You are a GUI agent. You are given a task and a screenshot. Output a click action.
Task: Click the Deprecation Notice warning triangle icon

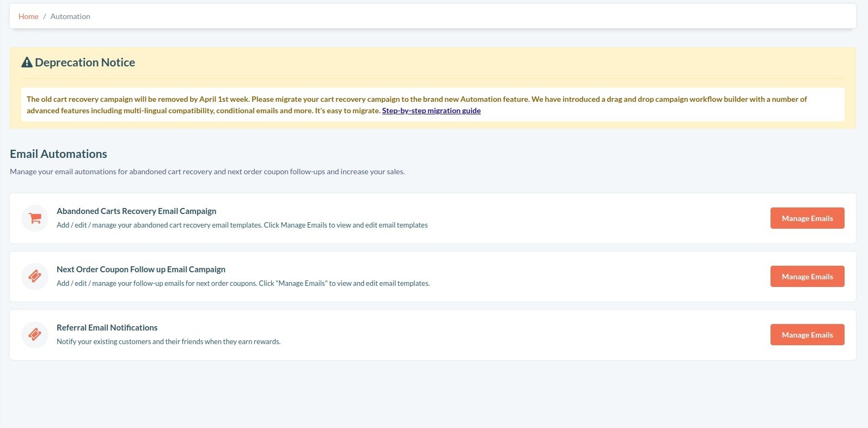pyautogui.click(x=27, y=63)
